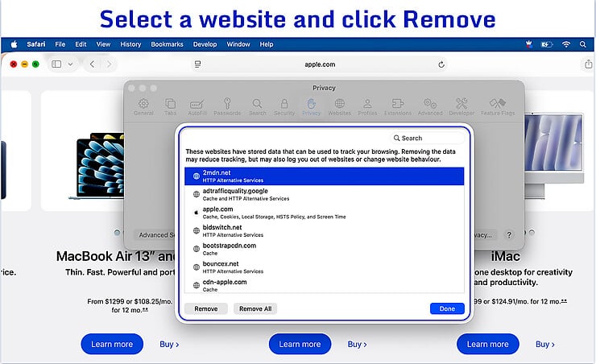Screen dimensions: 596x364
Task: Select the bootstrapcdn.com row
Action: (x=325, y=250)
